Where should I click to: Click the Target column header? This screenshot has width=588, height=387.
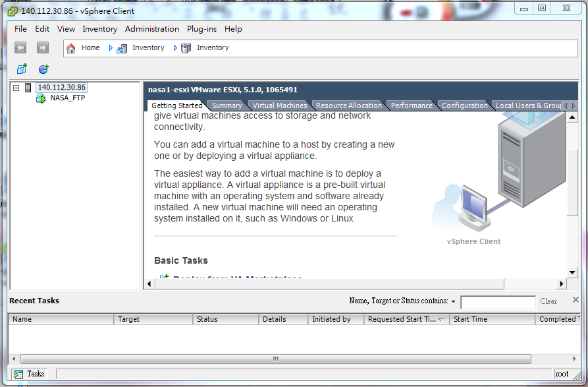tap(153, 320)
